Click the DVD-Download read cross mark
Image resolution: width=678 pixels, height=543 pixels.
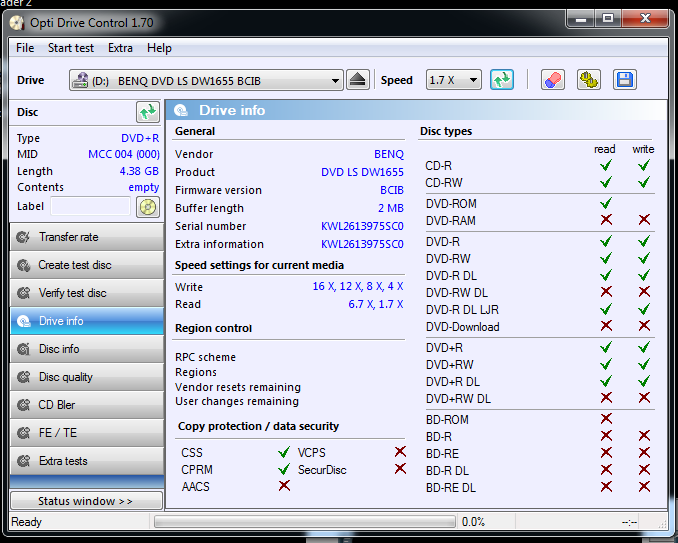point(606,326)
